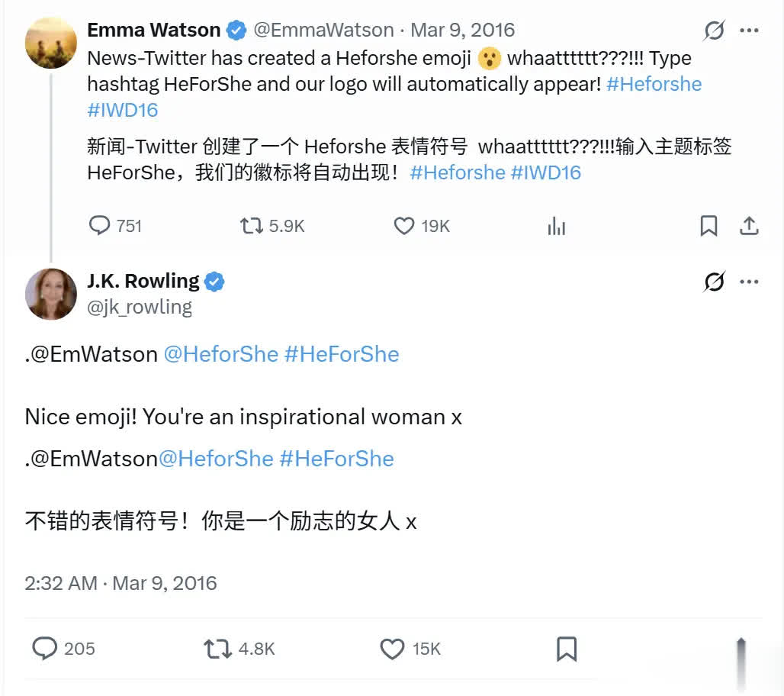Viewport: 784px width, 696px height.
Task: Retweet Emma Watson's Heforshe post
Action: 252,226
